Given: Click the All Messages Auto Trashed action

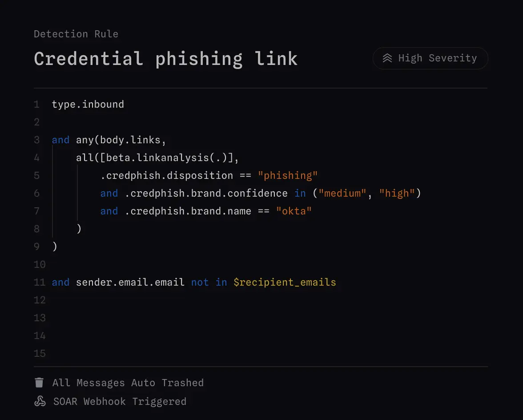Looking at the screenshot, I should pyautogui.click(x=128, y=383).
